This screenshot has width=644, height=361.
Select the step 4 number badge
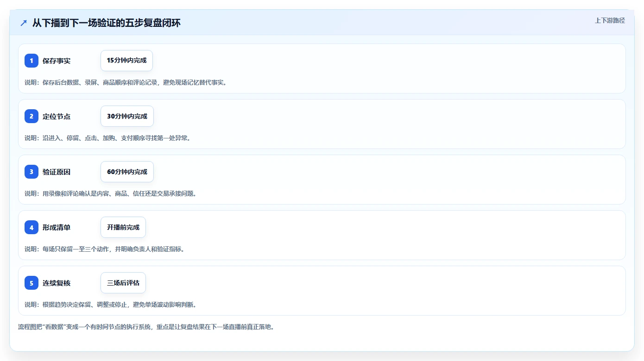tap(32, 227)
